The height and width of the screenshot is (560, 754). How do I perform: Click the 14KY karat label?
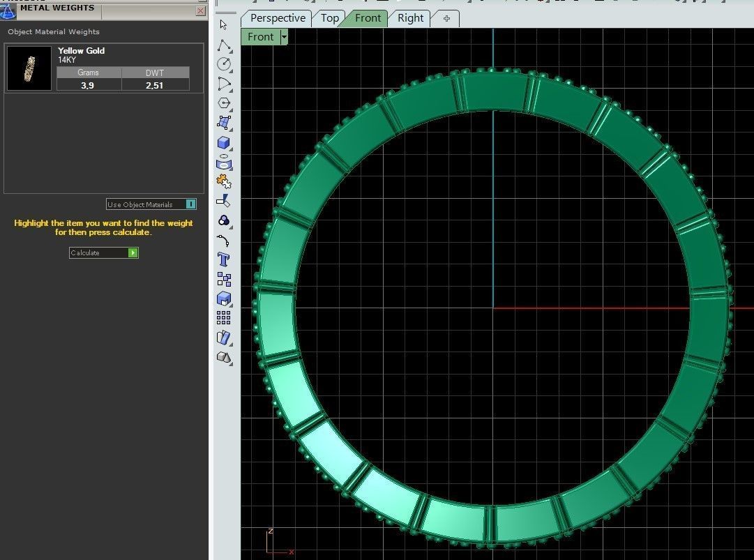coord(67,60)
